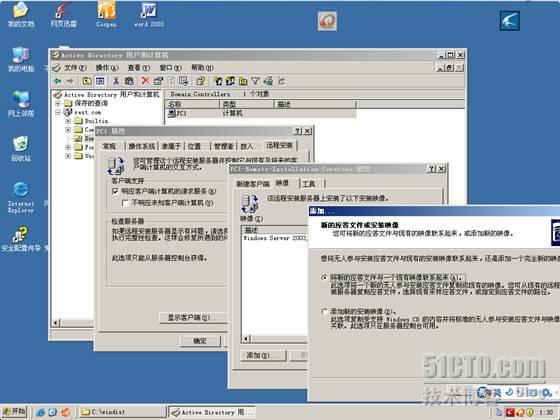Image resolution: width=560 pixels, height=420 pixels.
Task: Open the 文件(F) menu
Action: pos(75,68)
